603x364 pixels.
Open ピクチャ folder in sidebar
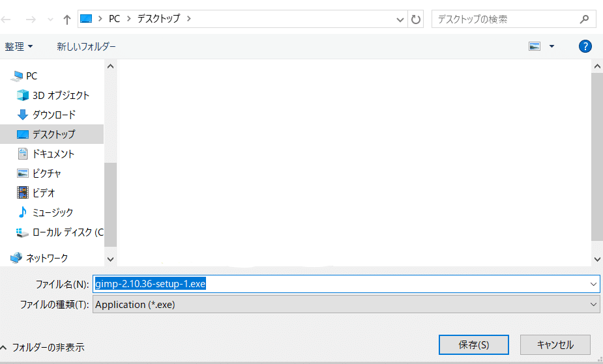[46, 173]
